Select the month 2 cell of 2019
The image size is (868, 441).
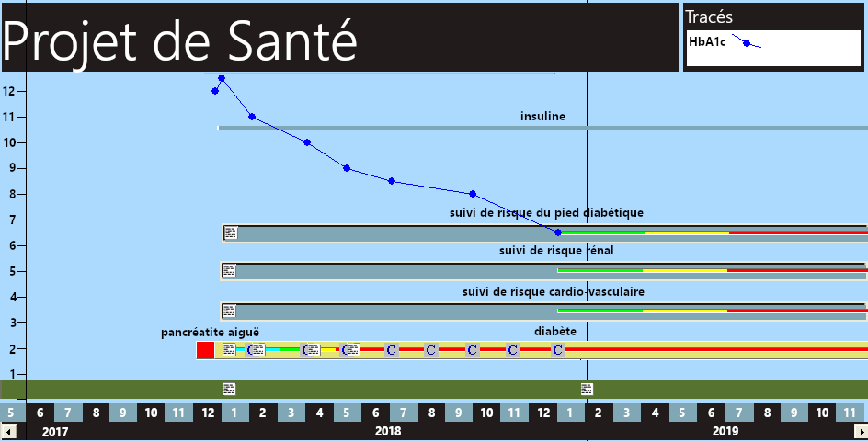pos(599,413)
